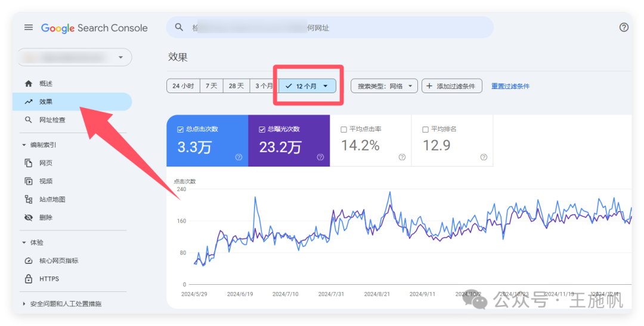Click the video icon beside 视频
The width and height of the screenshot is (644, 326).
click(x=29, y=181)
